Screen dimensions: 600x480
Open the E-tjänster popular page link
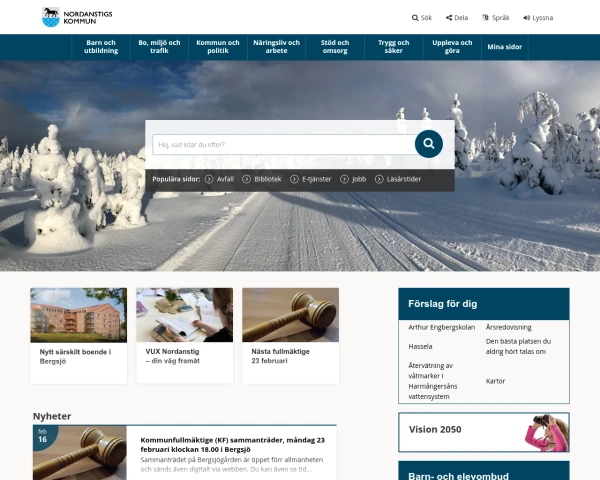point(316,179)
